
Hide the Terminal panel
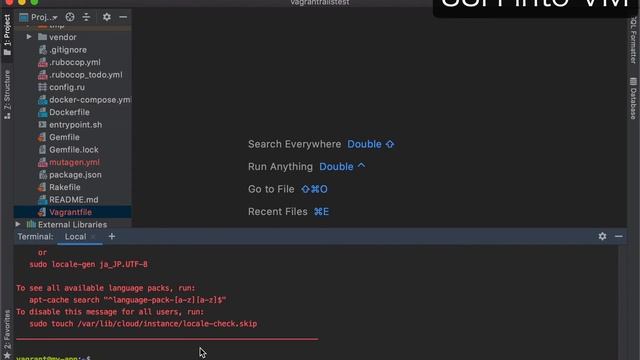point(619,236)
